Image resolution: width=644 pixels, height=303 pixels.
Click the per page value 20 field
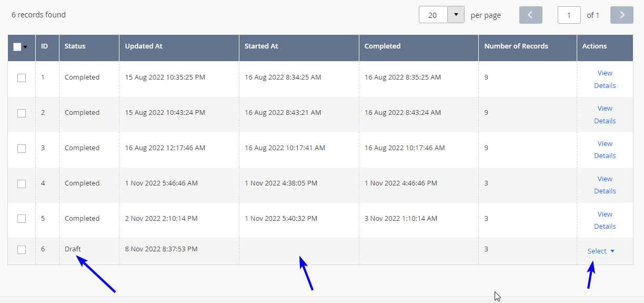click(x=433, y=15)
